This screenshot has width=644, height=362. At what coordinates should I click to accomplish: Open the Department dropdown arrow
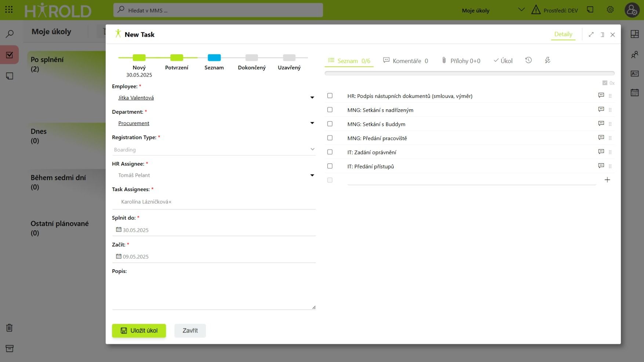click(312, 123)
